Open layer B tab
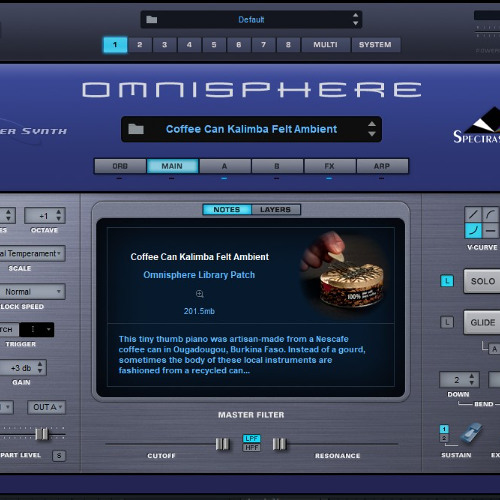 [x=277, y=166]
